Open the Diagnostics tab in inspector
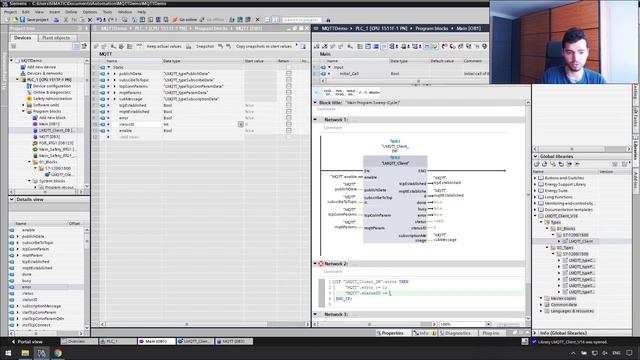This screenshot has width=640, height=360. [x=456, y=333]
